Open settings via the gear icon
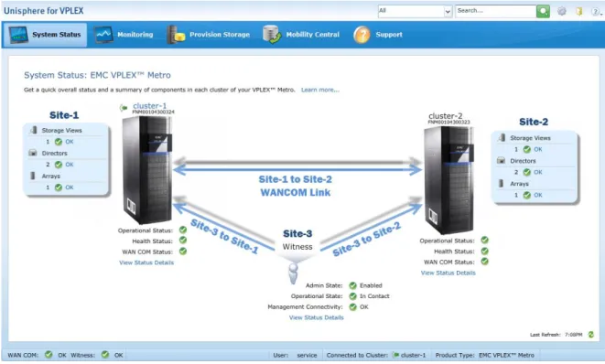Image resolution: width=605 pixels, height=364 pixels. click(562, 11)
